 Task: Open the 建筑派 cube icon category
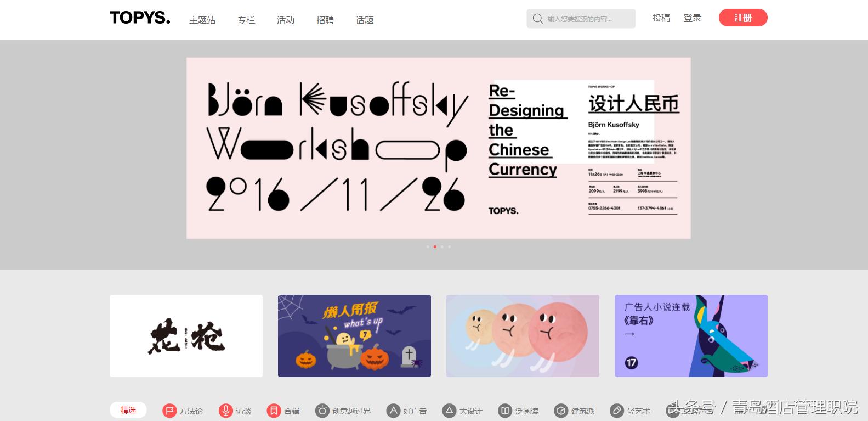[x=561, y=411]
